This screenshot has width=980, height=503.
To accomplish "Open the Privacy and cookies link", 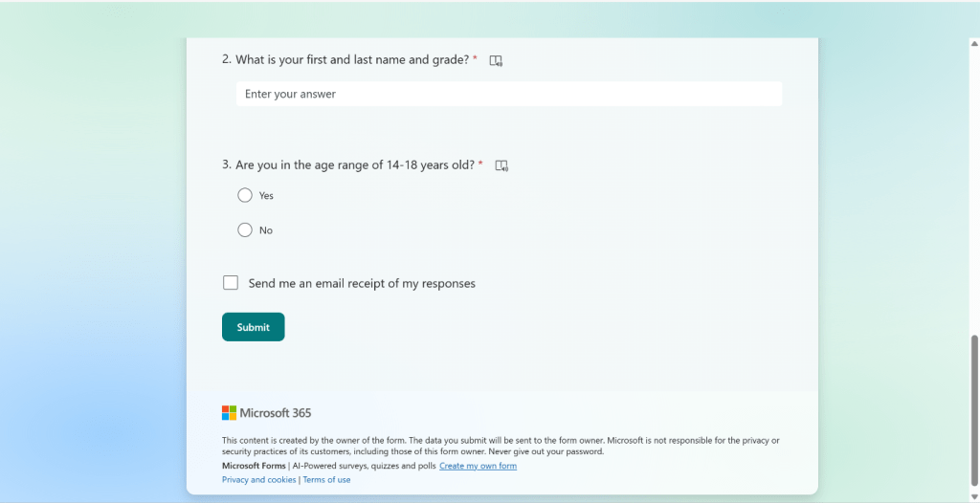I will [x=258, y=480].
